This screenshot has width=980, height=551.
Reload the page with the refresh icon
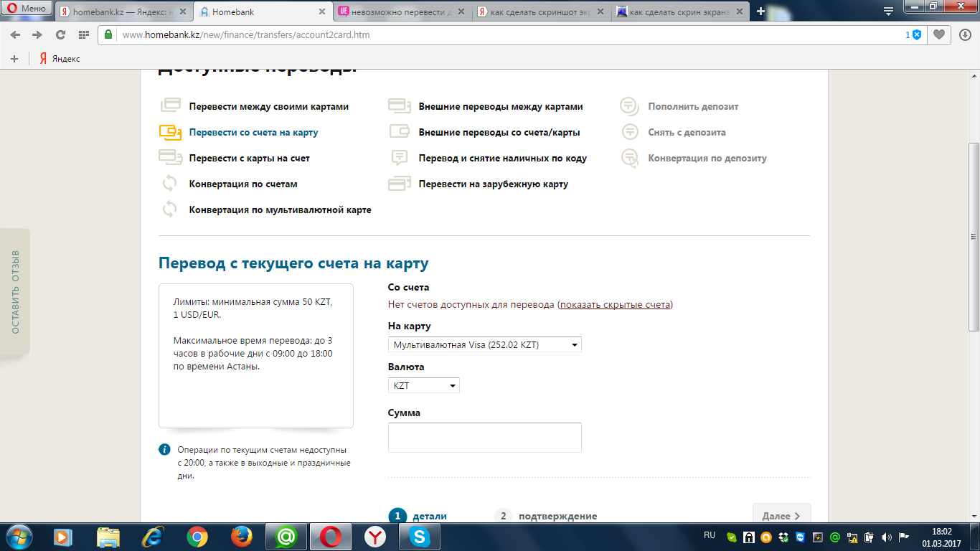(x=60, y=34)
